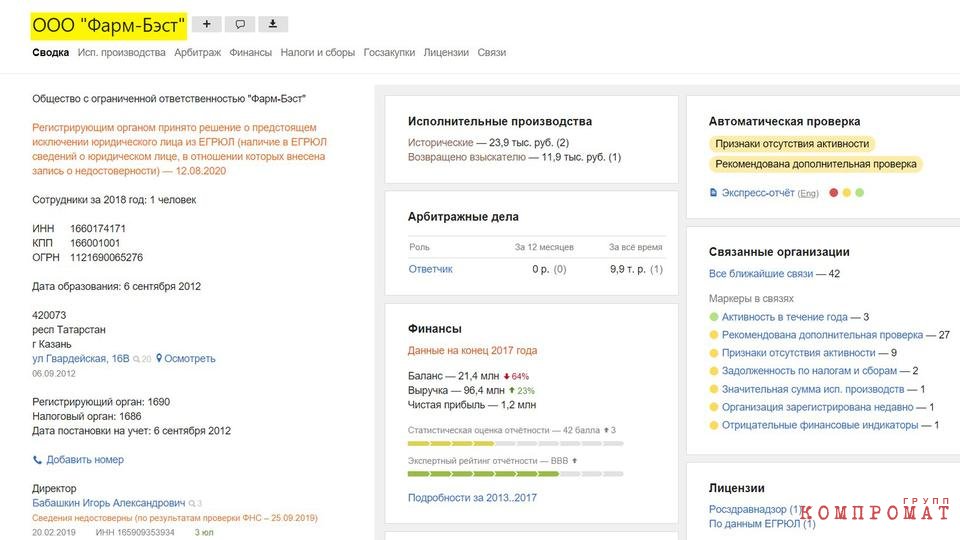Viewport: 960px width, 540px height.
Task: Open the Исп. производства tab
Action: click(121, 53)
